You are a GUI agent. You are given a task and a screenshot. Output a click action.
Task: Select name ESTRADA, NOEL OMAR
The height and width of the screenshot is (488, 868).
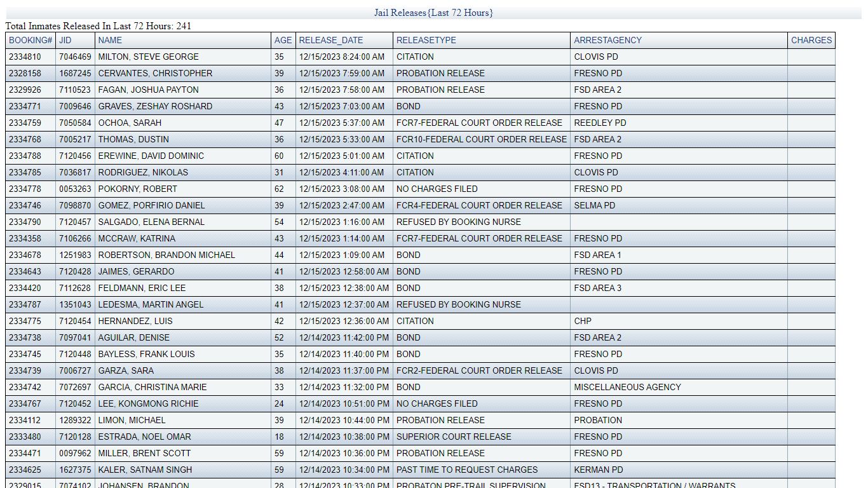(x=144, y=437)
